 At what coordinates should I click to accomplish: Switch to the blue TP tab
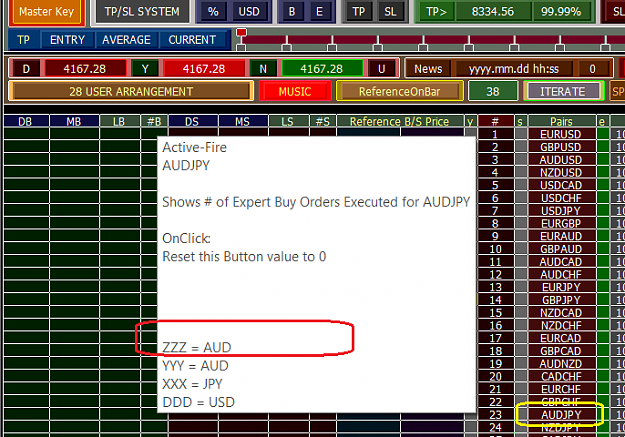tap(24, 40)
